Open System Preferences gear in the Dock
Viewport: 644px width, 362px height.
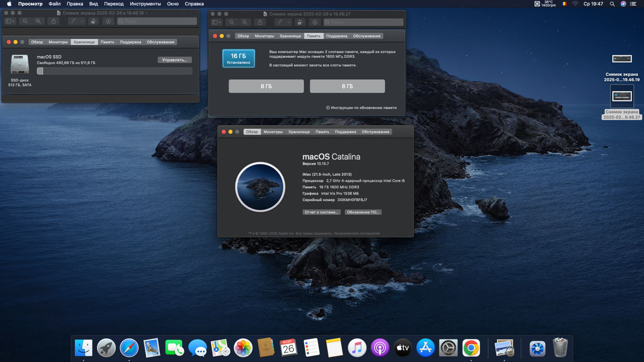pos(448,348)
